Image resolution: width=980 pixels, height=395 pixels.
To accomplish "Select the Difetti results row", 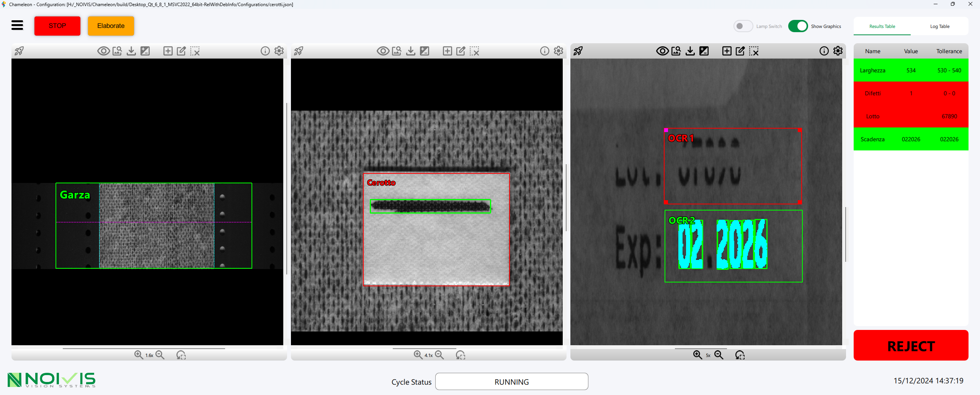I will pos(911,93).
